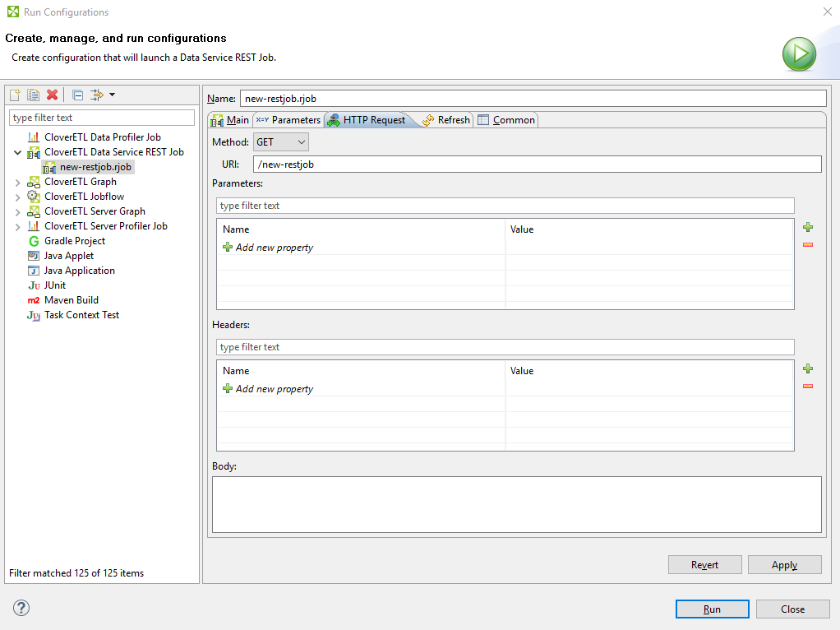
Task: Close the Run Configurations dialog window
Action: tap(827, 12)
